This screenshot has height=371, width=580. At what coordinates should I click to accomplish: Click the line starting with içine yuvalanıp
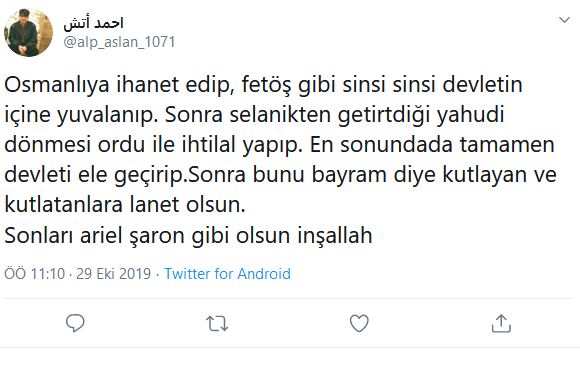point(254,115)
